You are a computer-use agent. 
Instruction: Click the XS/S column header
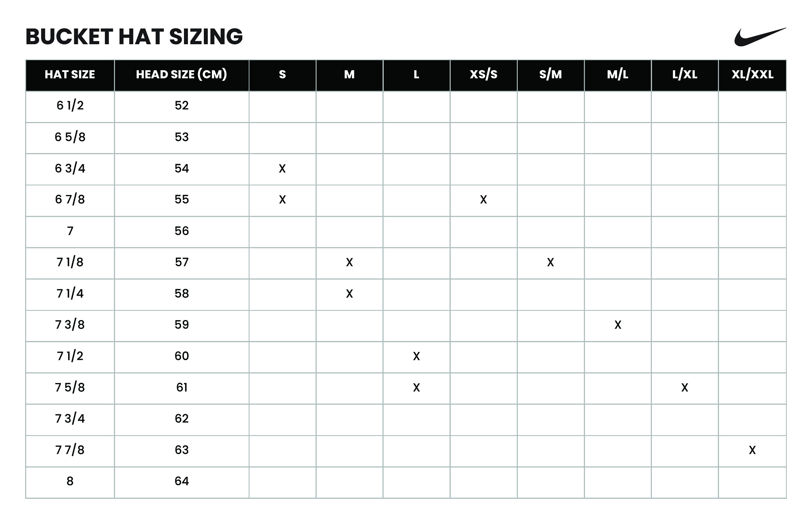click(483, 75)
